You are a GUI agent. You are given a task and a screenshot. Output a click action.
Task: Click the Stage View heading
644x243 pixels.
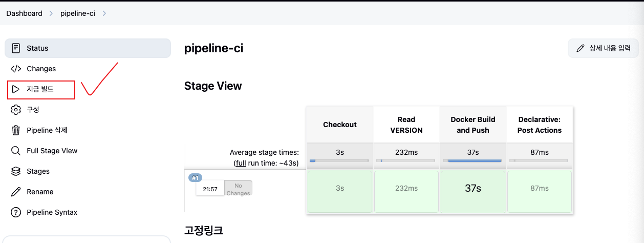point(213,86)
